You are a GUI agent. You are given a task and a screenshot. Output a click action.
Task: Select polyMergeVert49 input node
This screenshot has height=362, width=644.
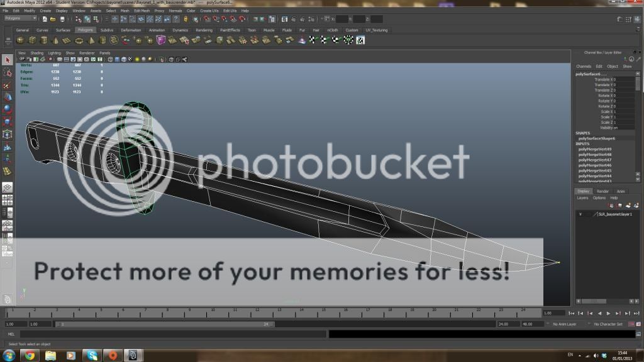click(595, 149)
